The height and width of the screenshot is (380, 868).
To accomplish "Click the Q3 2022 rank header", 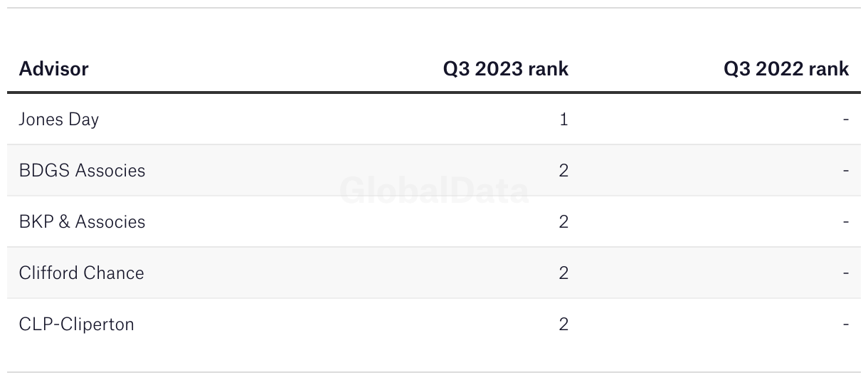I will pyautogui.click(x=786, y=69).
